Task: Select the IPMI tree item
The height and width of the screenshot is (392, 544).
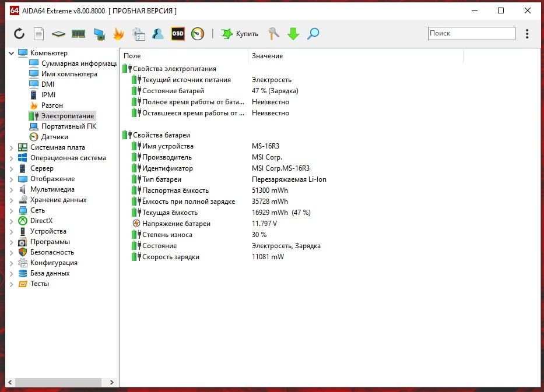Action: pos(43,94)
